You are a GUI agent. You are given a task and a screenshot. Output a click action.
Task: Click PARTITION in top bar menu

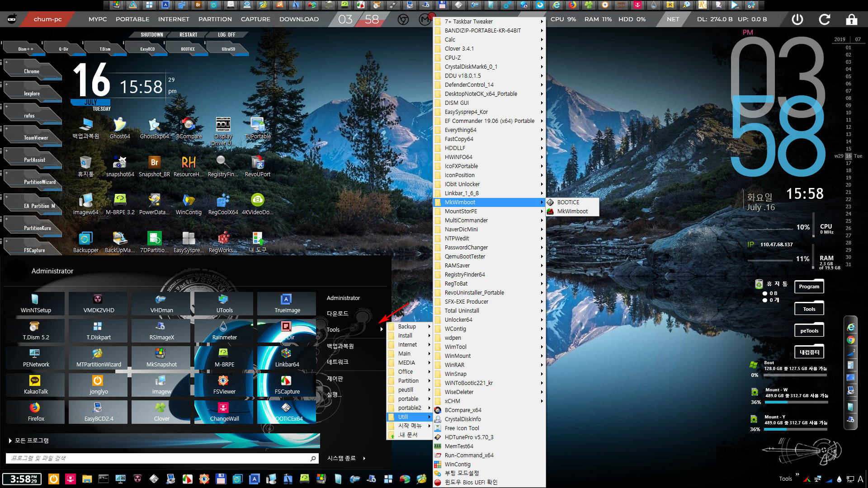pyautogui.click(x=215, y=19)
